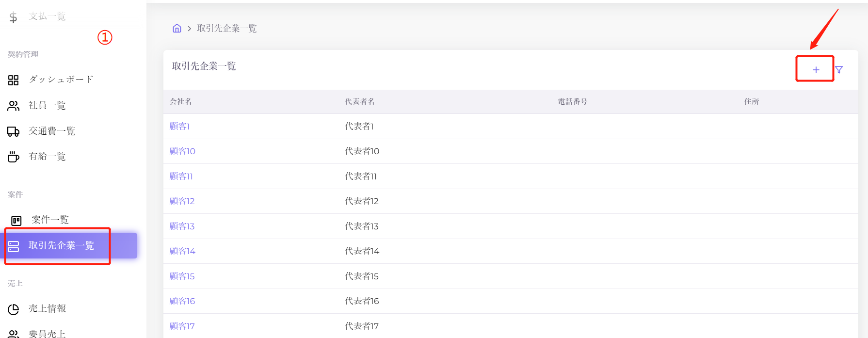
Task: Open the filter funnel icon
Action: (x=839, y=70)
